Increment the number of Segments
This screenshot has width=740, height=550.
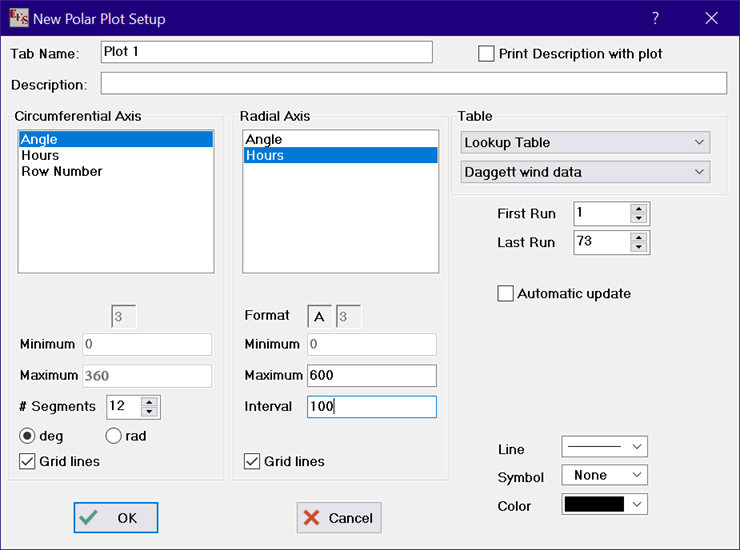pos(150,402)
